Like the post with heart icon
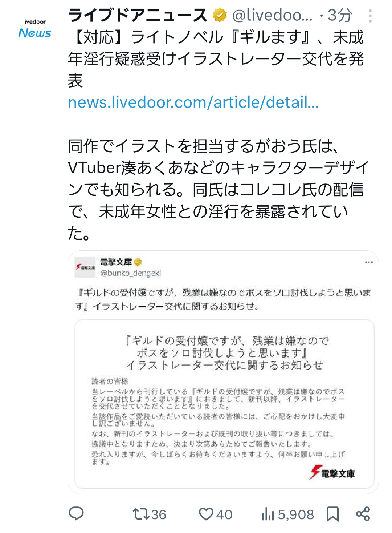Image resolution: width=392 pixels, height=533 pixels. 206,514
